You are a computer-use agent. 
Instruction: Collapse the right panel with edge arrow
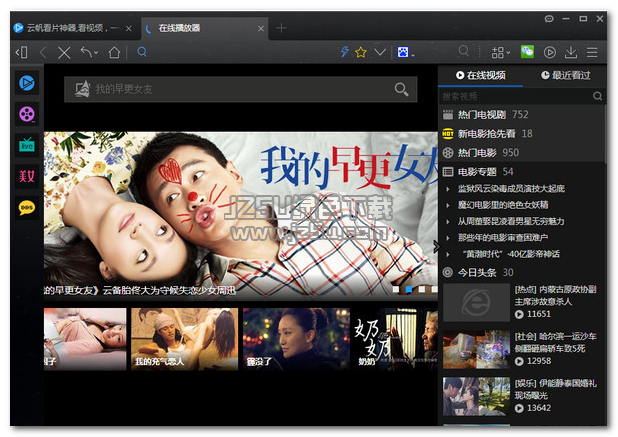(436, 247)
